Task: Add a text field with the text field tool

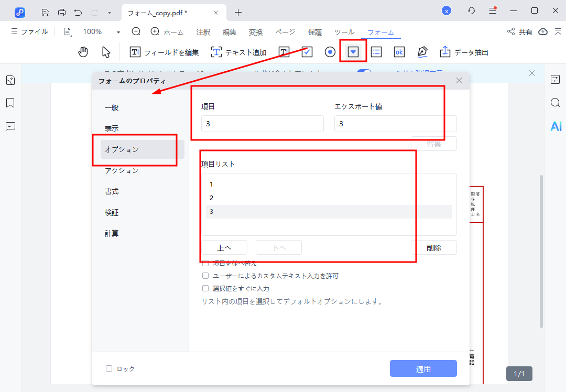Action: (284, 51)
